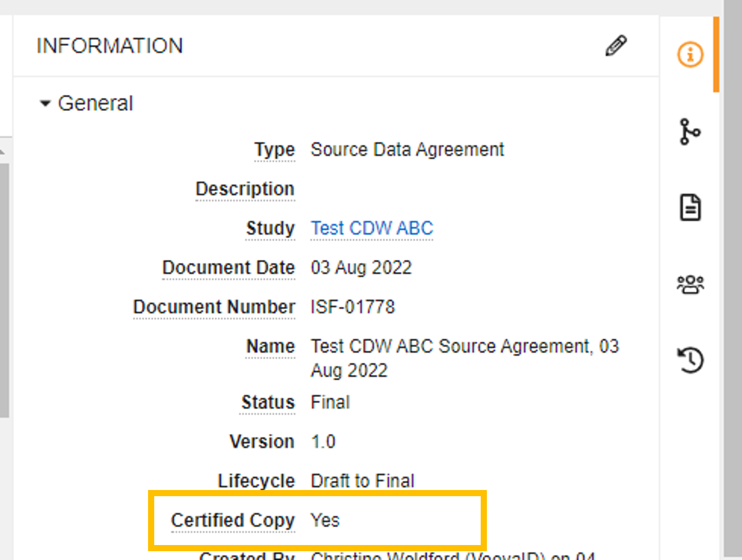
Task: Click the Certified Copy field label
Action: click(233, 520)
